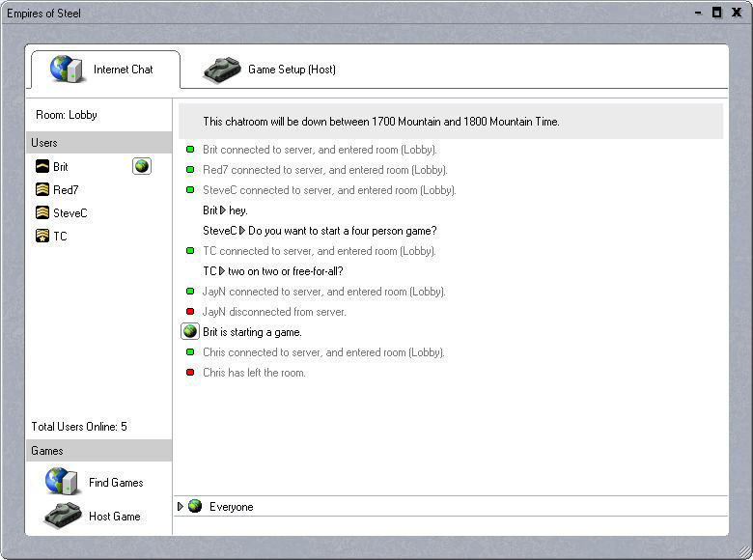This screenshot has width=753, height=560.
Task: Click the 'Total Users Online: 5' text
Action: click(x=79, y=427)
